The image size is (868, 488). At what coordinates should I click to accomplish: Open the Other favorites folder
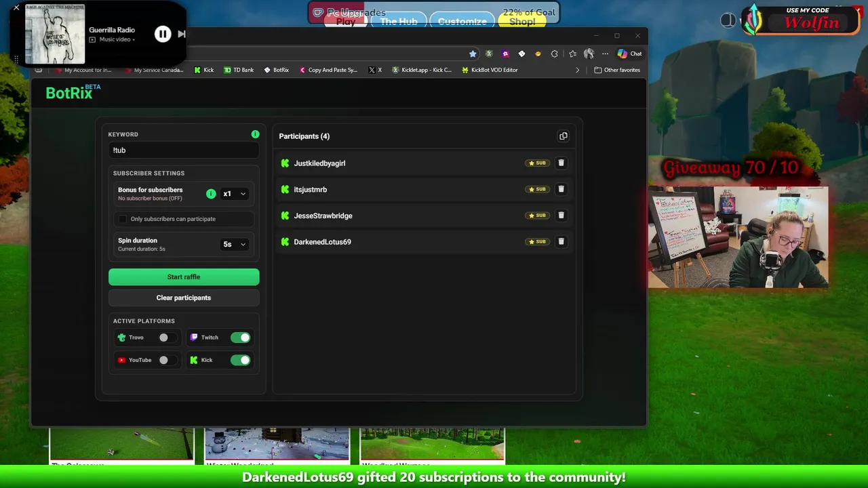click(x=617, y=70)
